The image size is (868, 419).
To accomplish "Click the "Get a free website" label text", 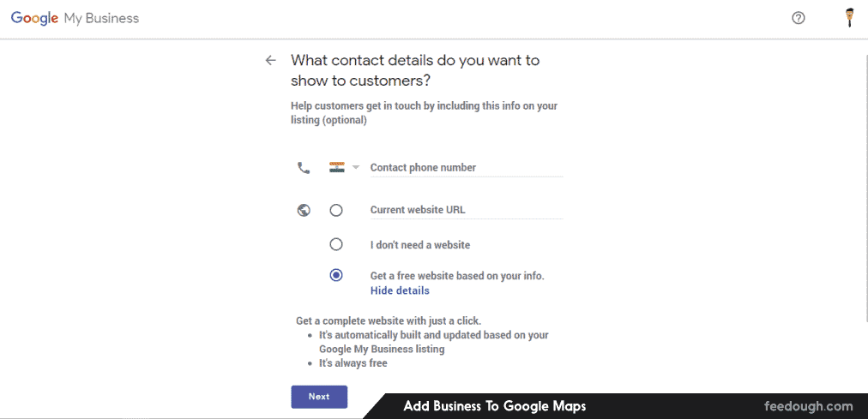I will pos(457,276).
